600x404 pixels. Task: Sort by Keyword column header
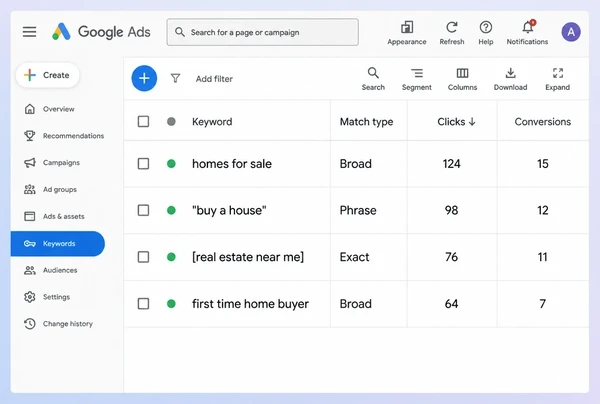[x=212, y=122]
